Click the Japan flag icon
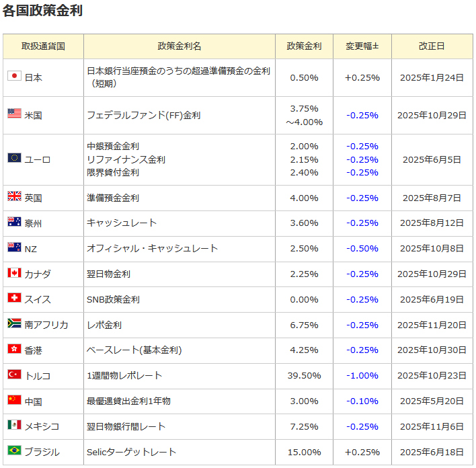 14,76
